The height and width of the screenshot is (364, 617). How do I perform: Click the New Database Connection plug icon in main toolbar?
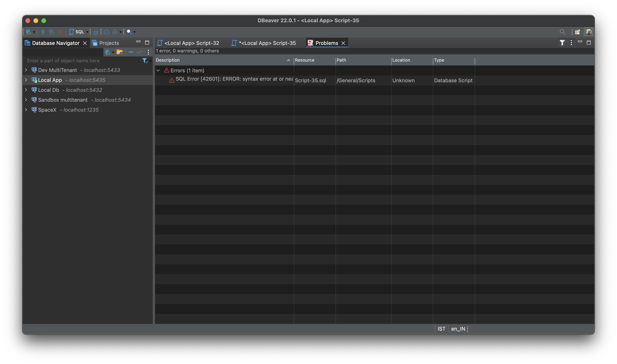coord(29,32)
